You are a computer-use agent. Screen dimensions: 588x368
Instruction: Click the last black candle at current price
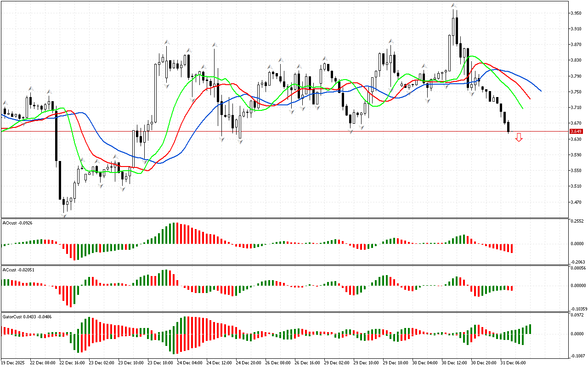509,127
